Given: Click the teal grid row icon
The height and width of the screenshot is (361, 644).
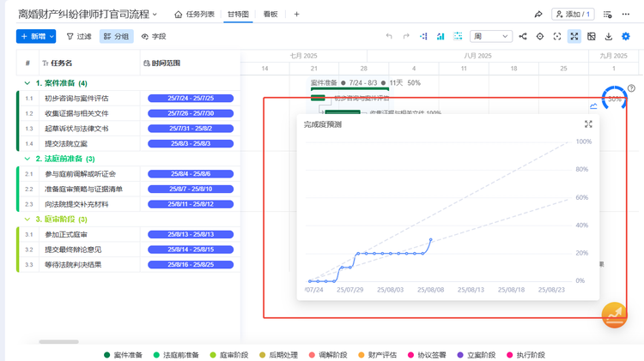Looking at the screenshot, I should pyautogui.click(x=458, y=37).
